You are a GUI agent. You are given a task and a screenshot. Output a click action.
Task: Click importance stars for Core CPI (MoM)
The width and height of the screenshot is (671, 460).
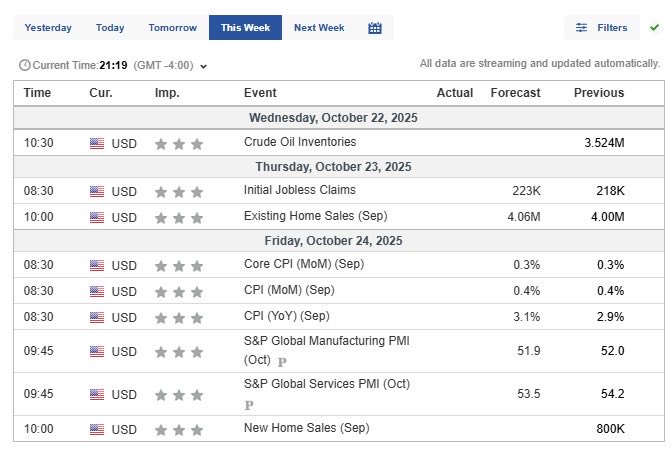pyautogui.click(x=179, y=265)
